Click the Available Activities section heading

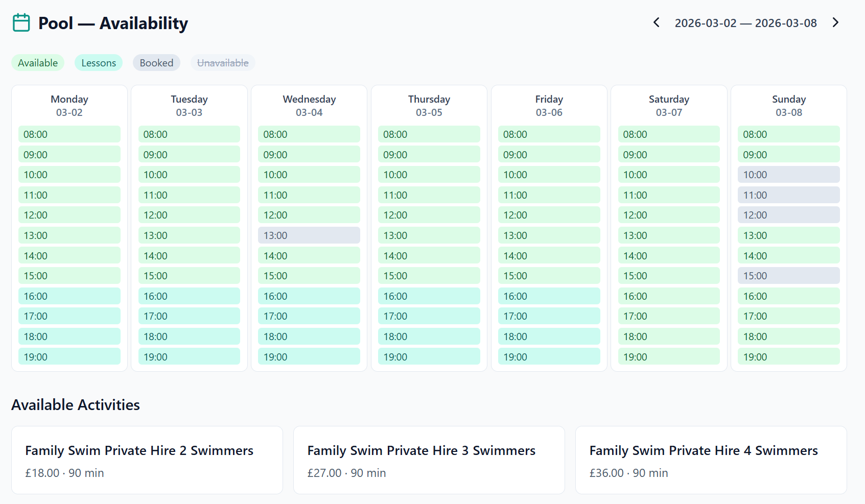tap(75, 404)
